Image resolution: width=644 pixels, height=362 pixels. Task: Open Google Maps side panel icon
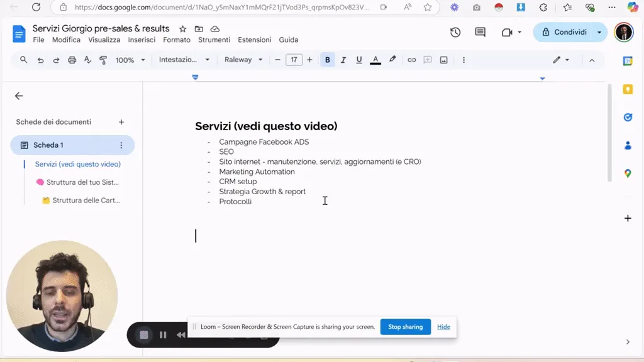(x=628, y=173)
